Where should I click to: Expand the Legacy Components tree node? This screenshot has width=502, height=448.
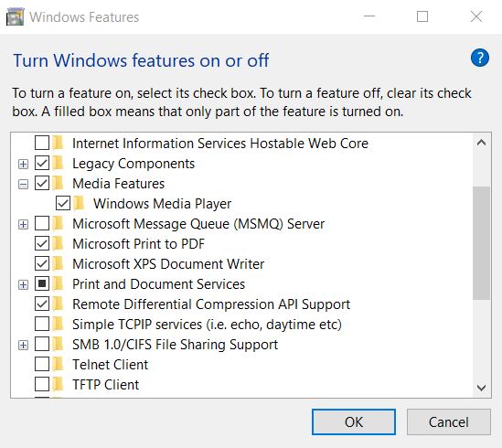point(23,165)
